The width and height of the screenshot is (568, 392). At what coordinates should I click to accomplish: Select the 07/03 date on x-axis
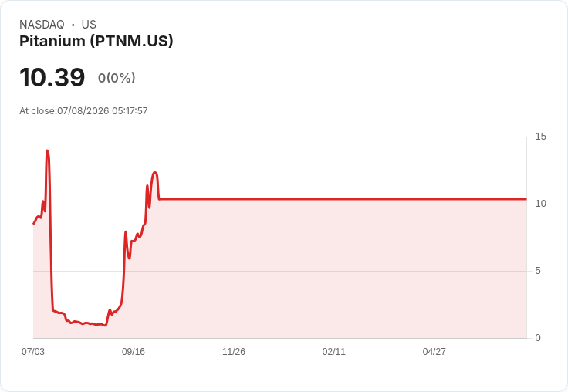[33, 352]
